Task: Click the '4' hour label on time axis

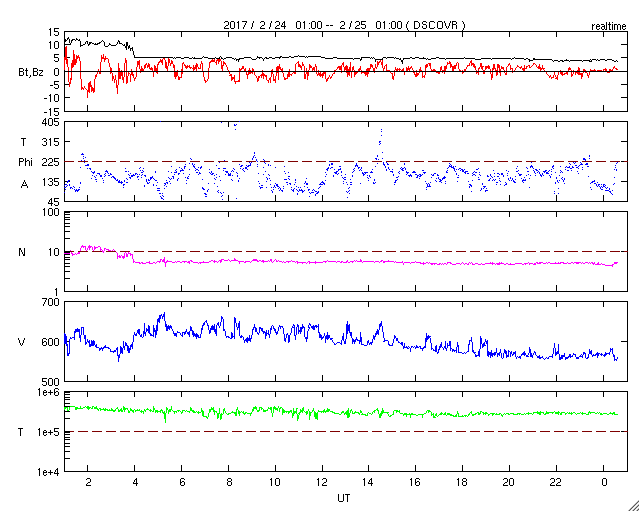Action: click(135, 483)
